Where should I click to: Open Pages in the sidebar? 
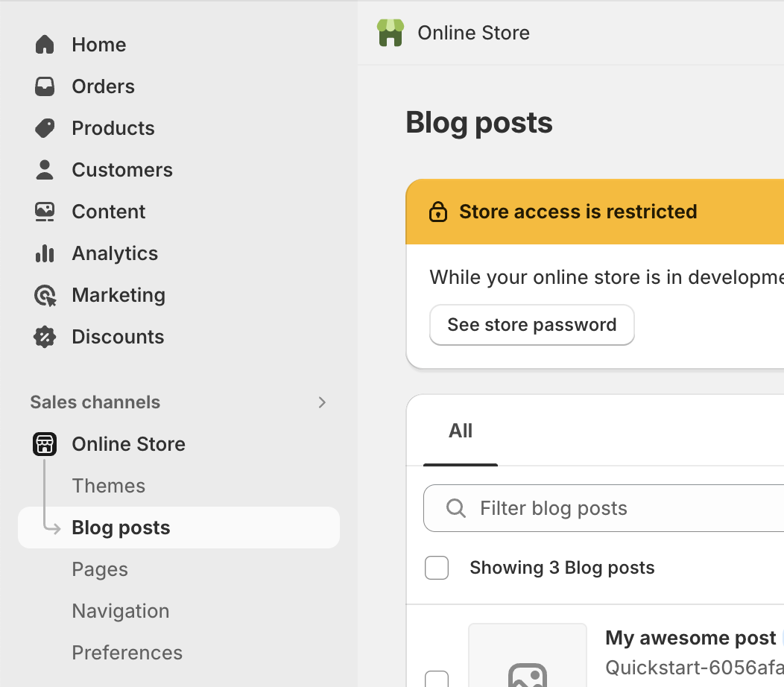coord(100,569)
